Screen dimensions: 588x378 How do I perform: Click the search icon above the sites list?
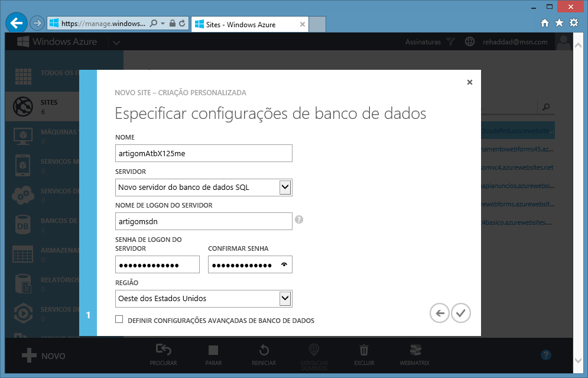click(x=546, y=107)
